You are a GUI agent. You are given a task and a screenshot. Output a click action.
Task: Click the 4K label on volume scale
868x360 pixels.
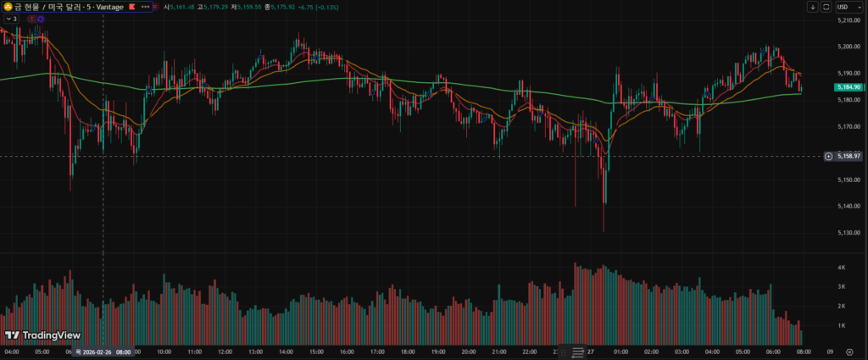842,267
